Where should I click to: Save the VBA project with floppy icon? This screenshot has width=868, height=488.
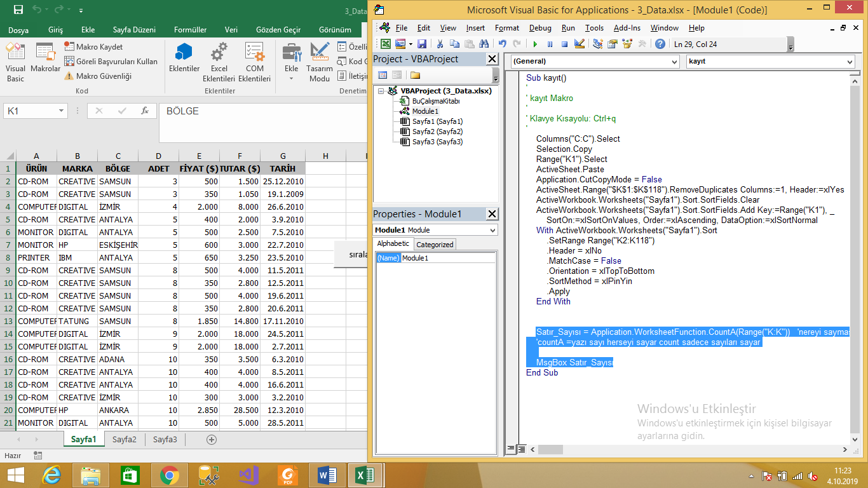coord(421,44)
